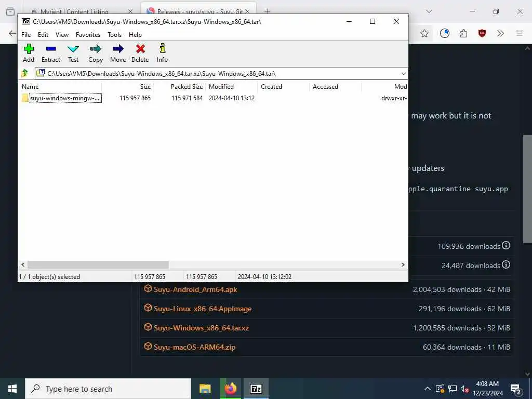This screenshot has height=399, width=532.
Task: Open the Favorites menu
Action: (x=88, y=35)
